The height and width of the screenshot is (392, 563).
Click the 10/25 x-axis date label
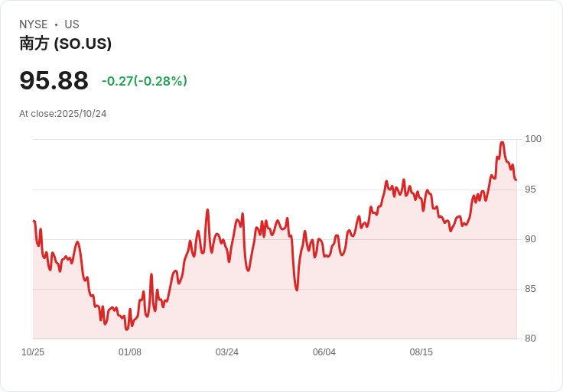[x=33, y=352]
